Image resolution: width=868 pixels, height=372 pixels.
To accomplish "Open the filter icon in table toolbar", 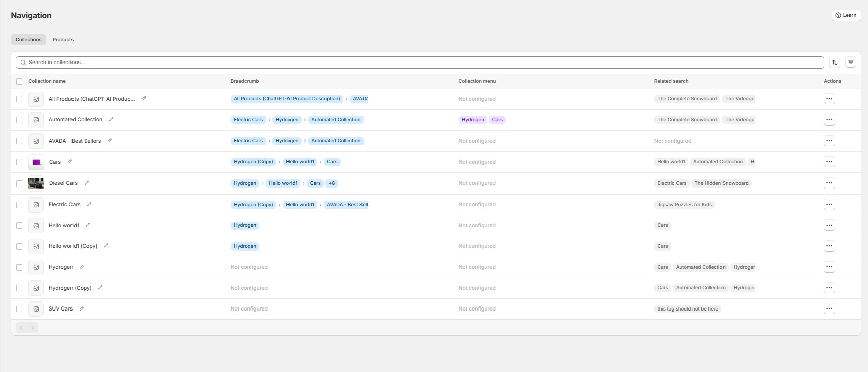I will pos(851,63).
